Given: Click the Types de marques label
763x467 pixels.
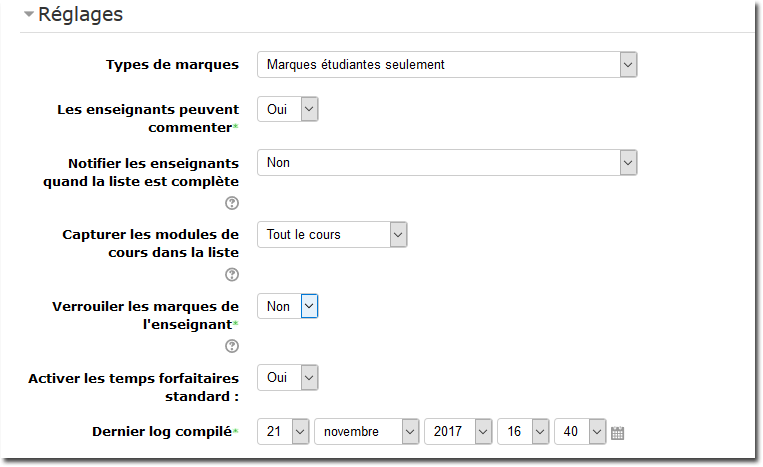Looking at the screenshot, I should 173,65.
